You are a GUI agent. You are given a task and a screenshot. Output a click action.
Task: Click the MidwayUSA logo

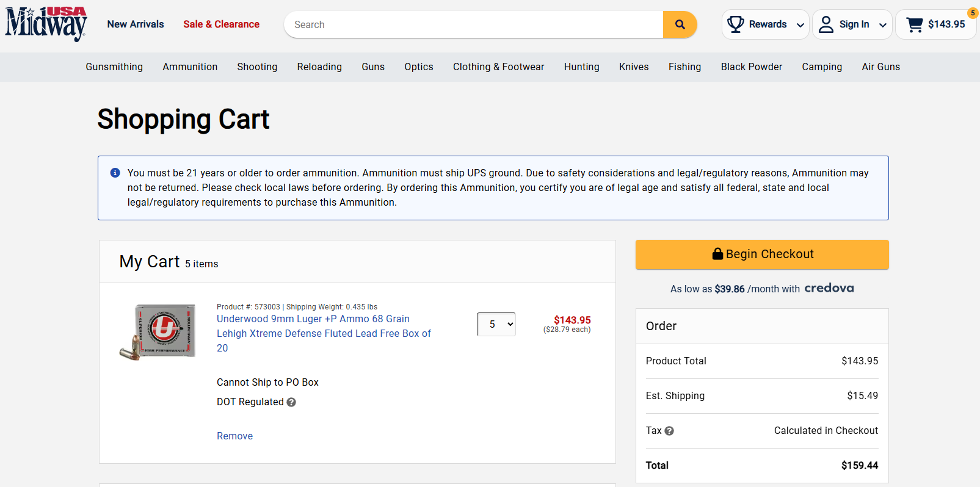pyautogui.click(x=46, y=24)
